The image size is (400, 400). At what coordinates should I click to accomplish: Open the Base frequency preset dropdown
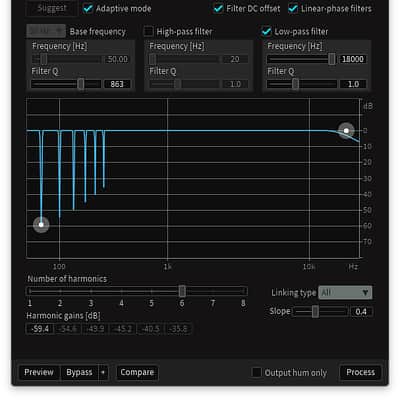coord(46,31)
